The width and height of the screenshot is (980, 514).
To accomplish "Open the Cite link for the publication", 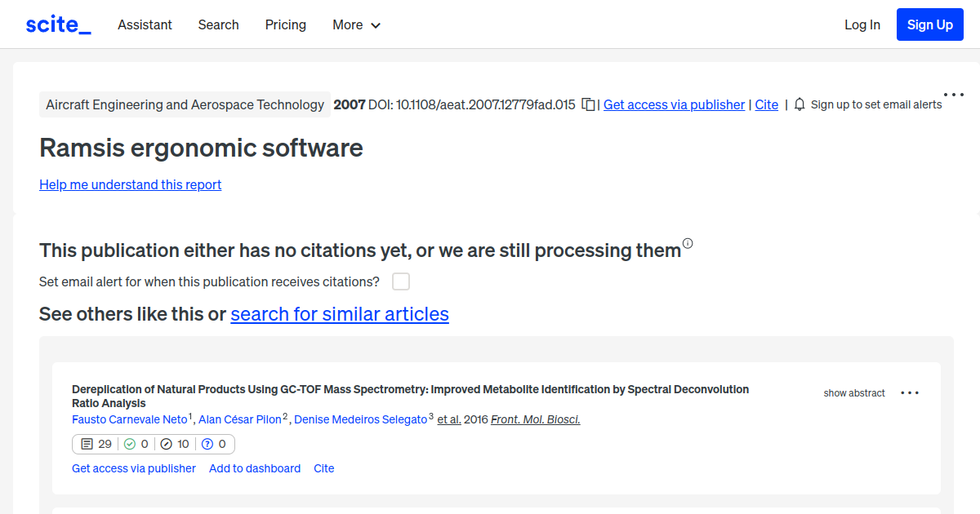I will [x=766, y=104].
